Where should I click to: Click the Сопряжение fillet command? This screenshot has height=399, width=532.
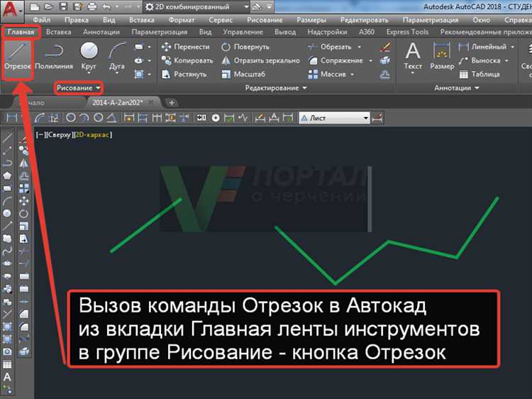[336, 60]
